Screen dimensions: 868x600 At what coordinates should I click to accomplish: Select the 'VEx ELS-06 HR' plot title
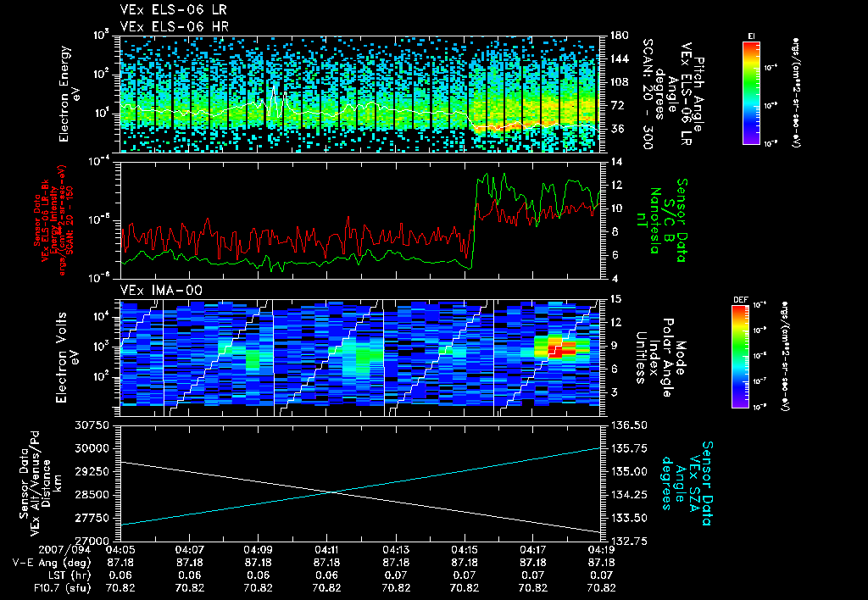174,26
